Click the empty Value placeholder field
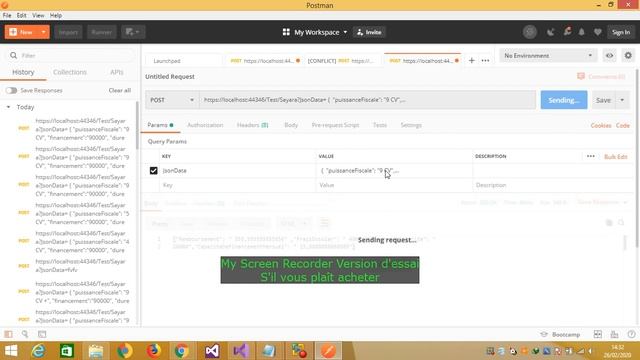The height and width of the screenshot is (360, 640). (394, 185)
